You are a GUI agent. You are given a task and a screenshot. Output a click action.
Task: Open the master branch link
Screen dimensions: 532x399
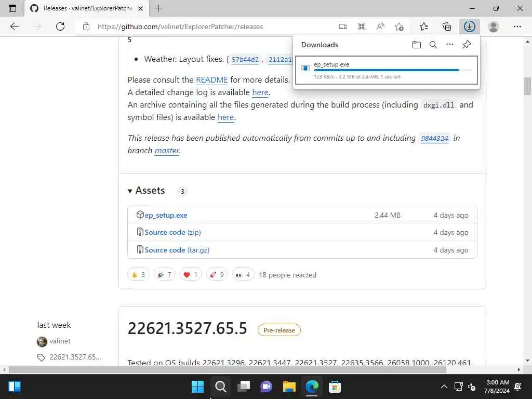[167, 150]
